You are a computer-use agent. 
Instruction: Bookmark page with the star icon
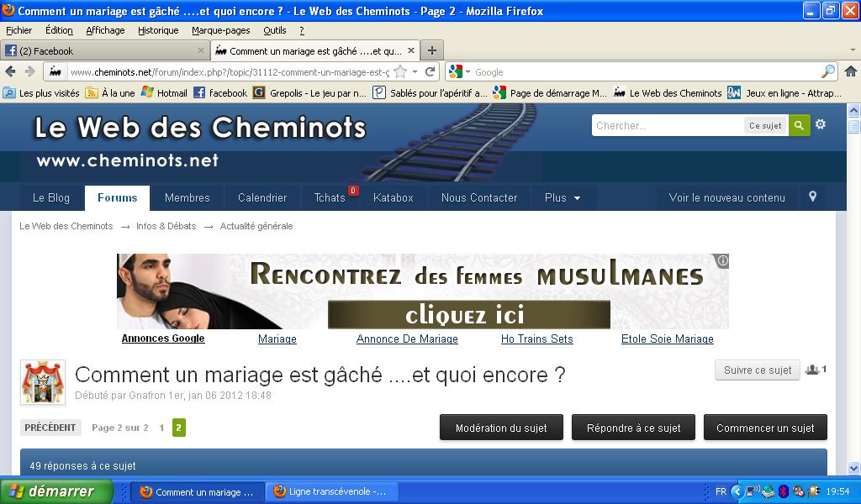tap(400, 72)
